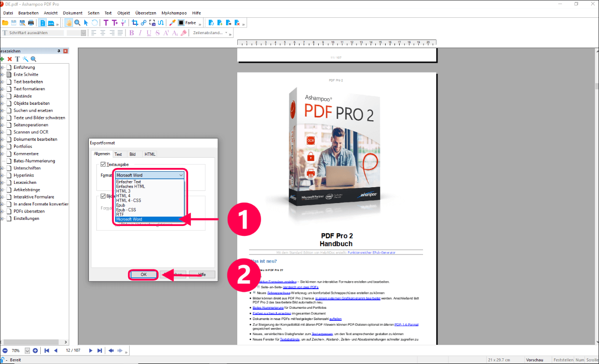Pin the Lesezeichen panel
The width and height of the screenshot is (599, 364).
tap(59, 51)
